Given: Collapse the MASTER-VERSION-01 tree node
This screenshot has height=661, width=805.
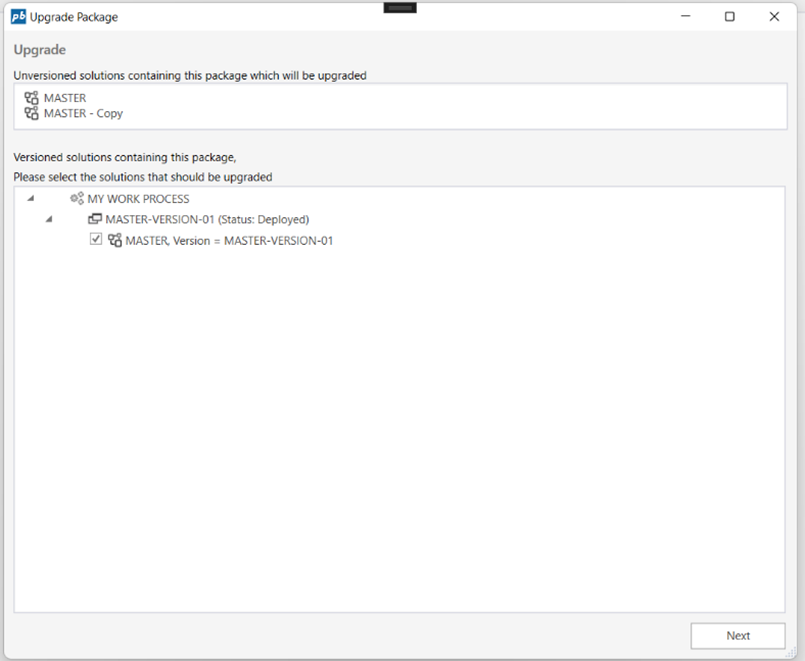Looking at the screenshot, I should tap(49, 219).
